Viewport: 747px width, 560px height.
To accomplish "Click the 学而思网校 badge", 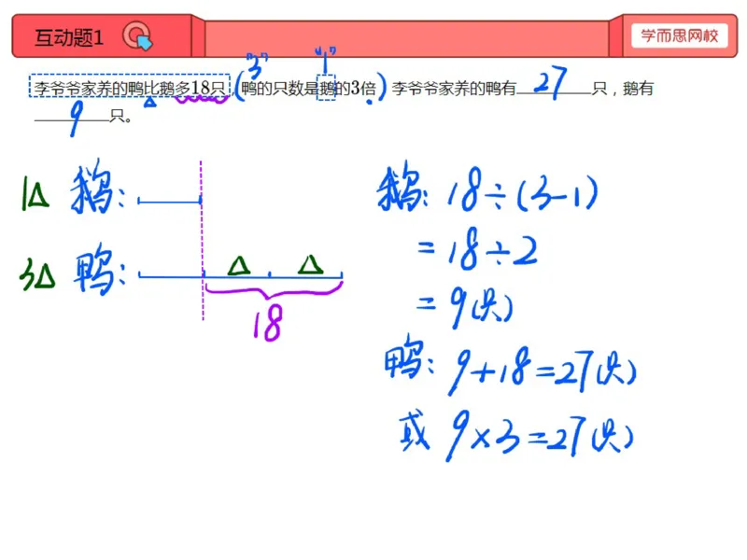I will coord(680,35).
